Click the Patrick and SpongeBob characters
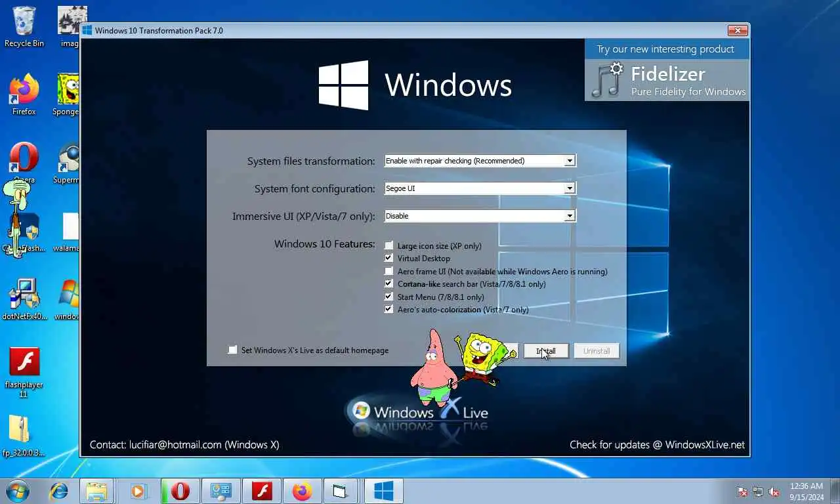Viewport: 840px width, 504px height. 463,367
